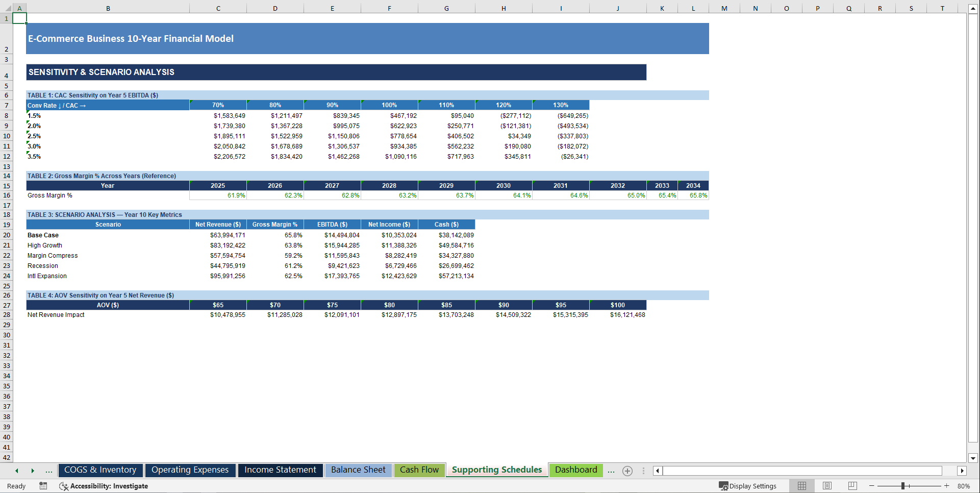The height and width of the screenshot is (493, 980).
Task: Select the Normal view icon
Action: 801,486
